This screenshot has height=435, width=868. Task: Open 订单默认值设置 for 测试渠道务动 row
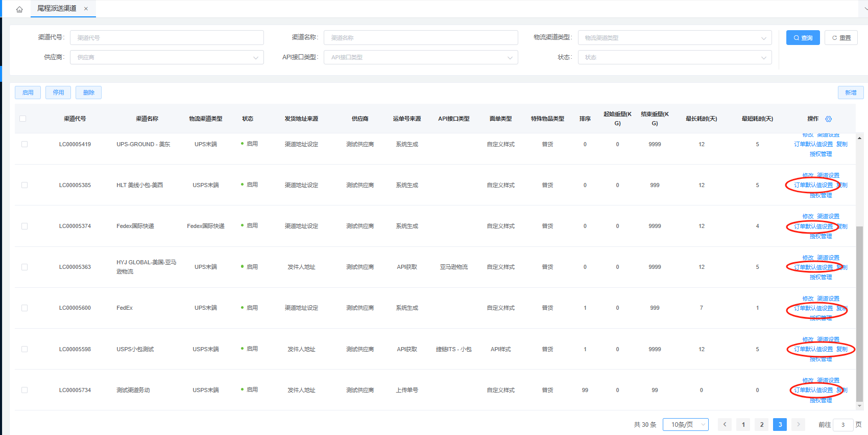813,390
